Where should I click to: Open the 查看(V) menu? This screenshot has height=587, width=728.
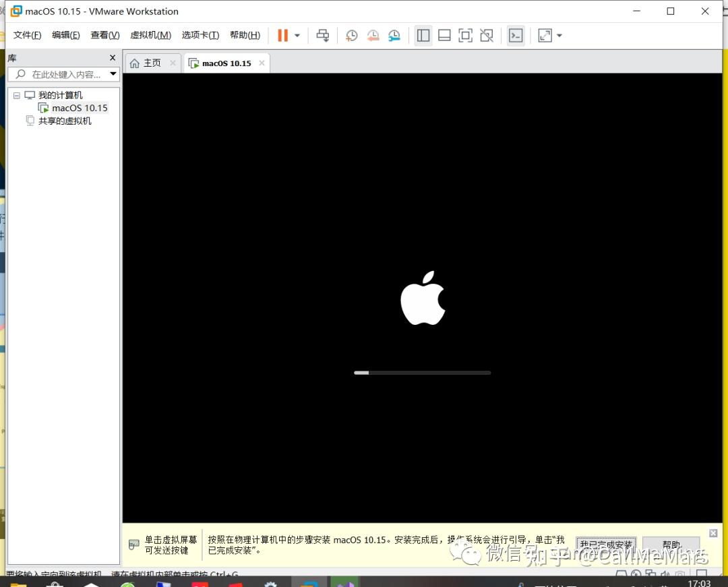[105, 35]
